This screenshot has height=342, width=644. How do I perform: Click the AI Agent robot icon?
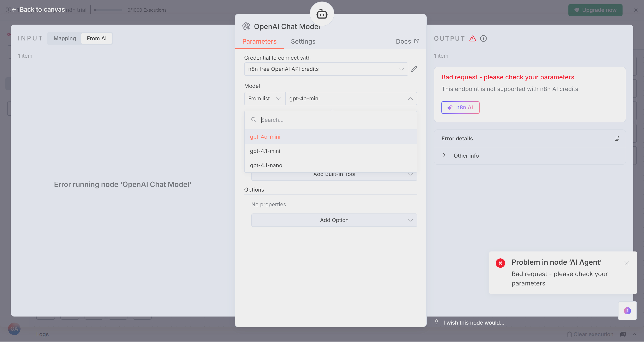pyautogui.click(x=322, y=14)
